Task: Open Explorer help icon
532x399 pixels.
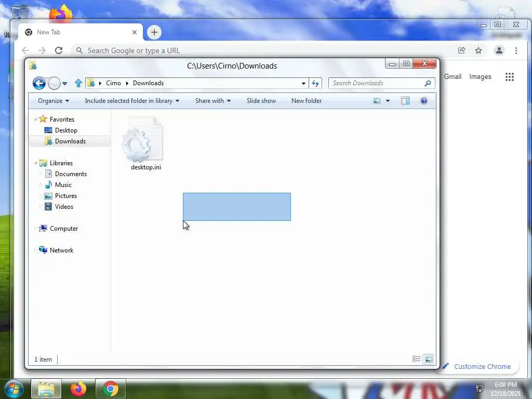Action: (x=424, y=101)
